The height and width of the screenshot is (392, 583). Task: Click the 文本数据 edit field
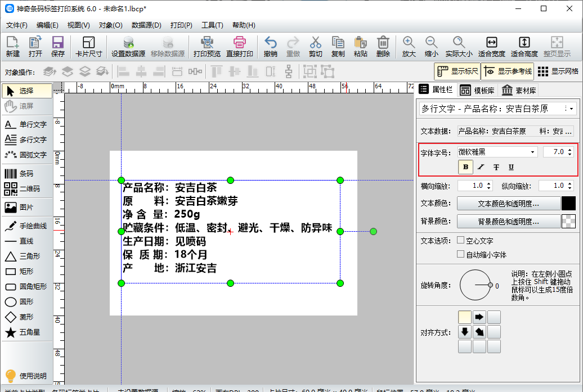click(515, 131)
